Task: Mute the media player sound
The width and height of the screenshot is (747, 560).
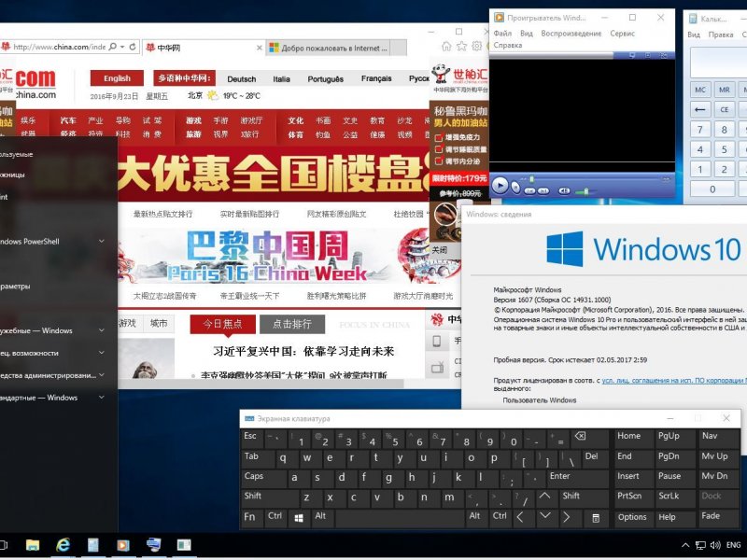Action: (564, 190)
